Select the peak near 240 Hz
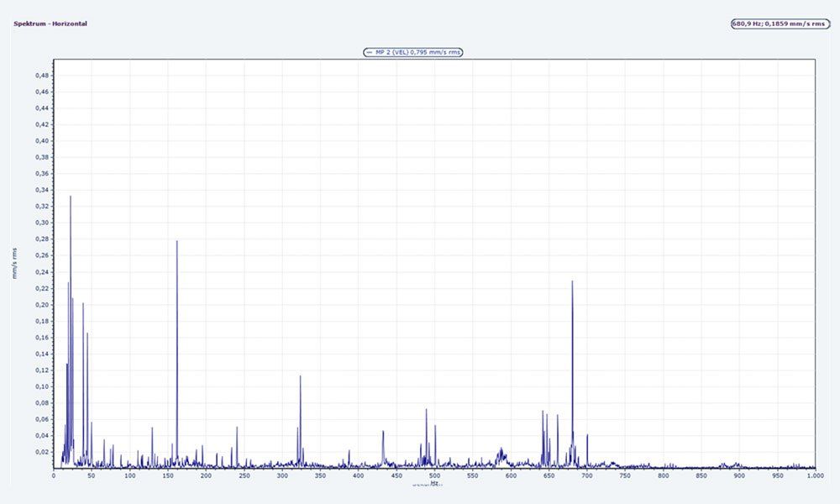This screenshot has width=840, height=504. pos(237,428)
